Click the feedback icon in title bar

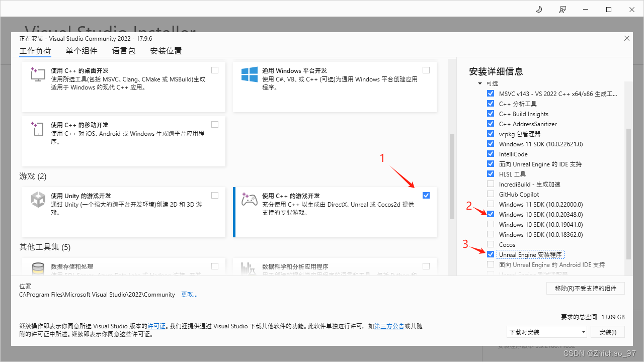[562, 10]
